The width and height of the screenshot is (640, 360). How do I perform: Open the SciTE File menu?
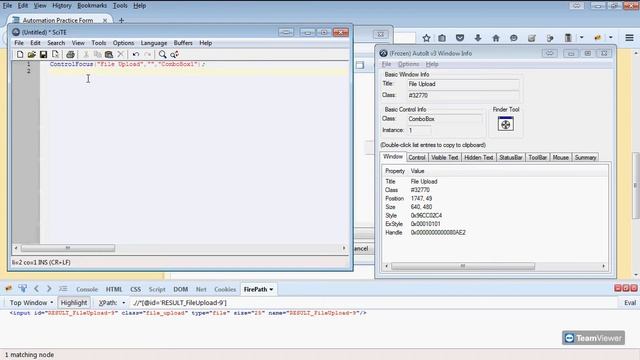pos(19,43)
